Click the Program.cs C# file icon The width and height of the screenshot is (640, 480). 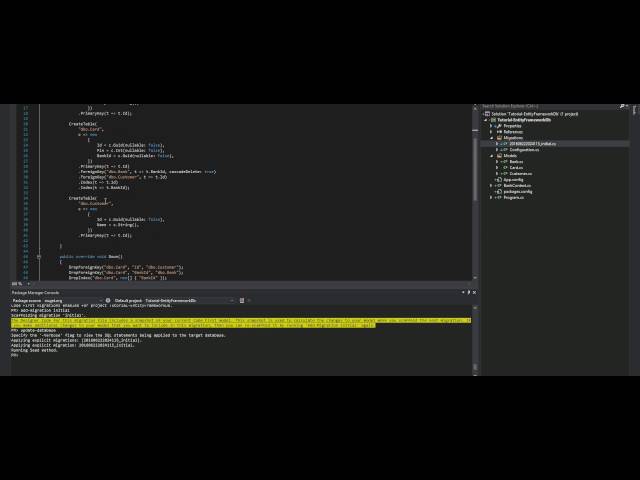pyautogui.click(x=498, y=197)
